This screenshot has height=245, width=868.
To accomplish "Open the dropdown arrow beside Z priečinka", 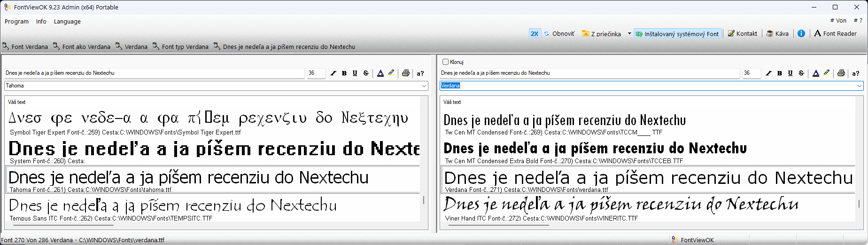I will tap(629, 34).
